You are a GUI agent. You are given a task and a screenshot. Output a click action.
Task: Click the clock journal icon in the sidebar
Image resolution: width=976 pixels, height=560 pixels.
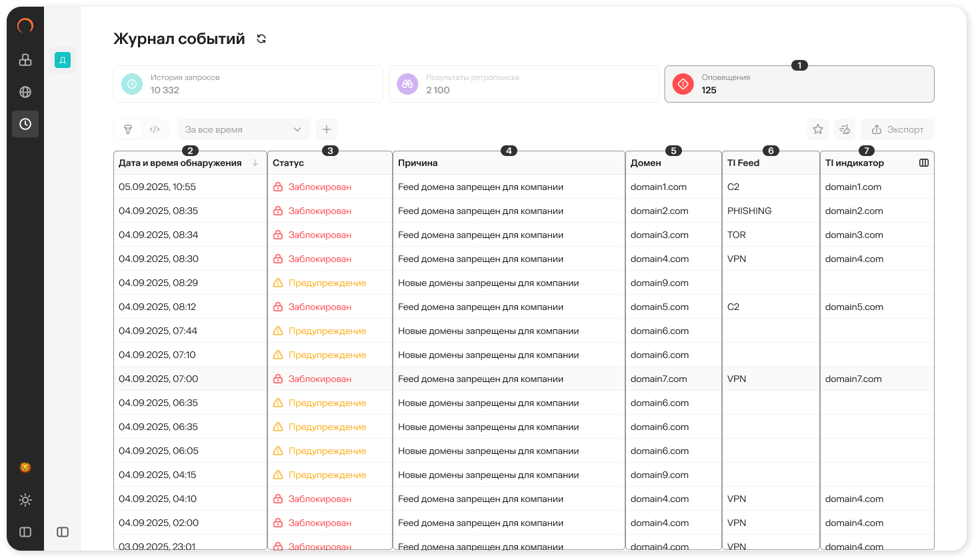tap(25, 124)
